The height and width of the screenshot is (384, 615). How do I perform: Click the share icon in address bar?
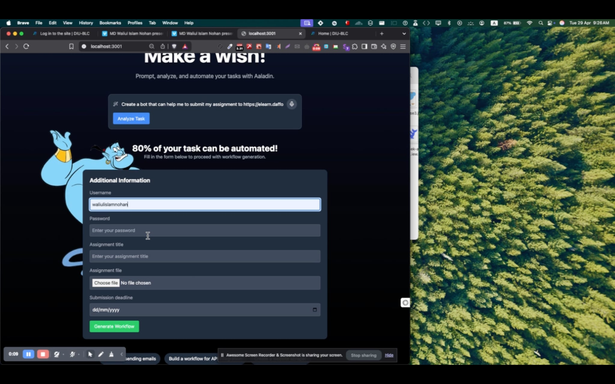coord(162,46)
